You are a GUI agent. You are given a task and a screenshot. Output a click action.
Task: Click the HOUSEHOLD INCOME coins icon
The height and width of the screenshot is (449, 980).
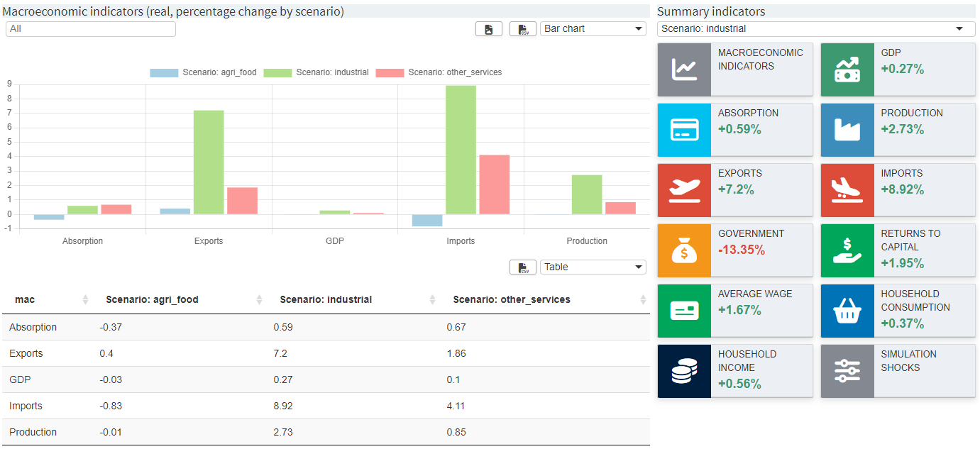coord(685,370)
